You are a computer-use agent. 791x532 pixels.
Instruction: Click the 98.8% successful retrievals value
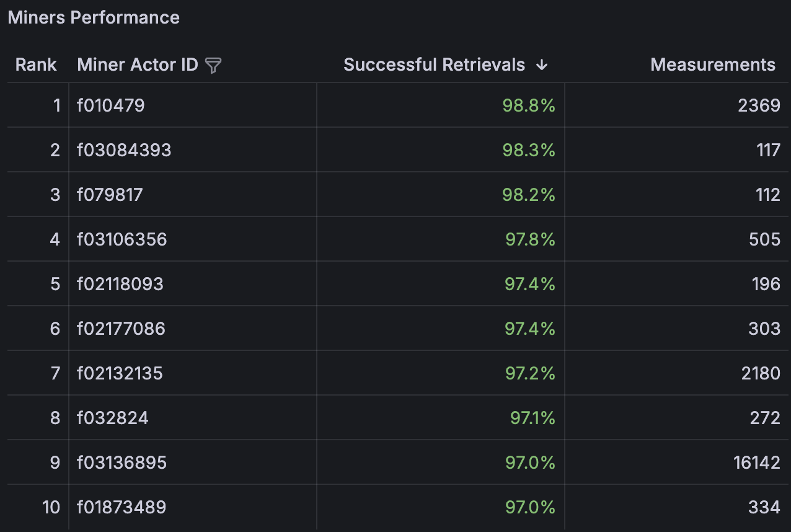[529, 105]
